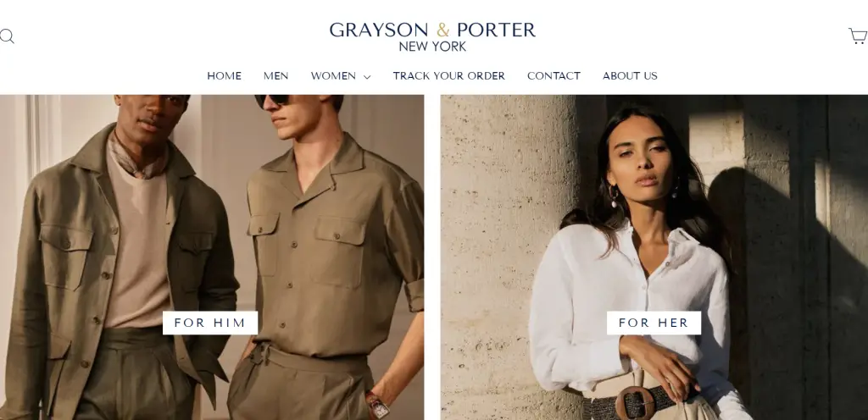Click the round buckle on woven belt
The image size is (868, 420).
(x=636, y=403)
